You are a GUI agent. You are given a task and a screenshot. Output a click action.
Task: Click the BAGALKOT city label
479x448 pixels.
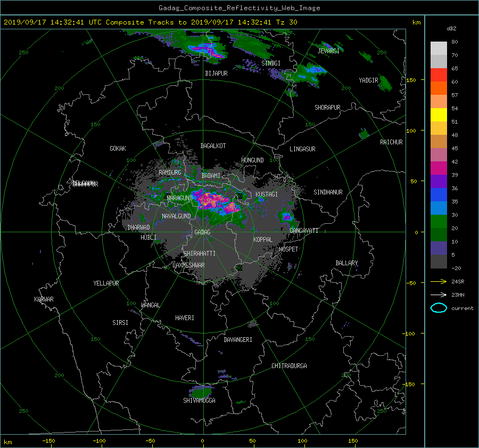[x=213, y=146]
